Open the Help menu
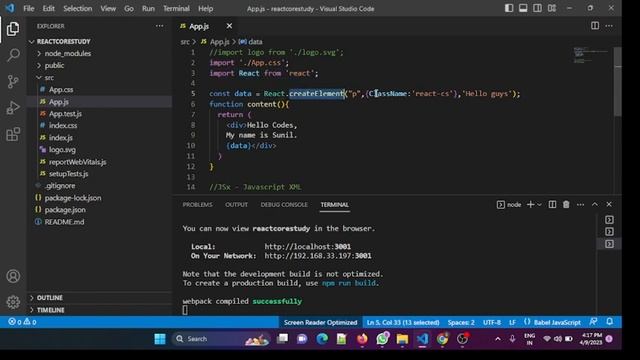640x360 pixels. coord(205,8)
